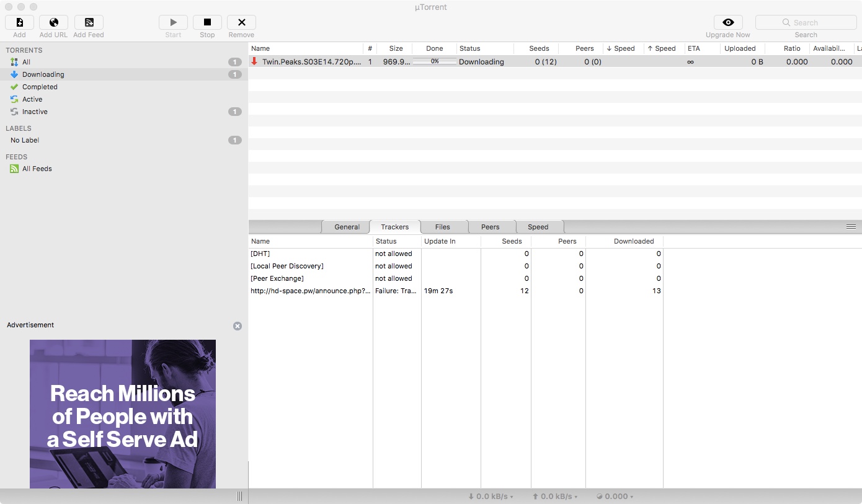
Task: Click the 0% progress bar of torrent
Action: click(x=435, y=61)
